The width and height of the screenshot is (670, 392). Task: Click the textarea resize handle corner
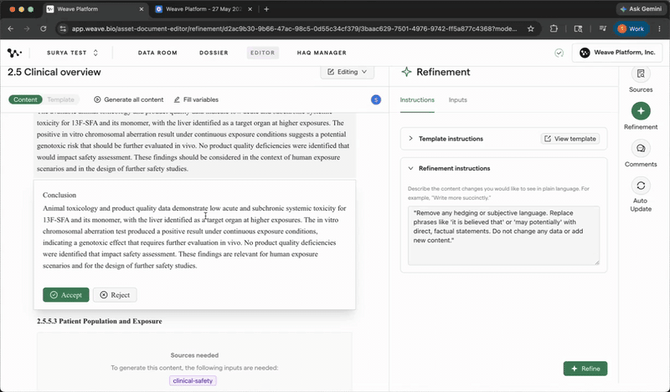point(597,262)
